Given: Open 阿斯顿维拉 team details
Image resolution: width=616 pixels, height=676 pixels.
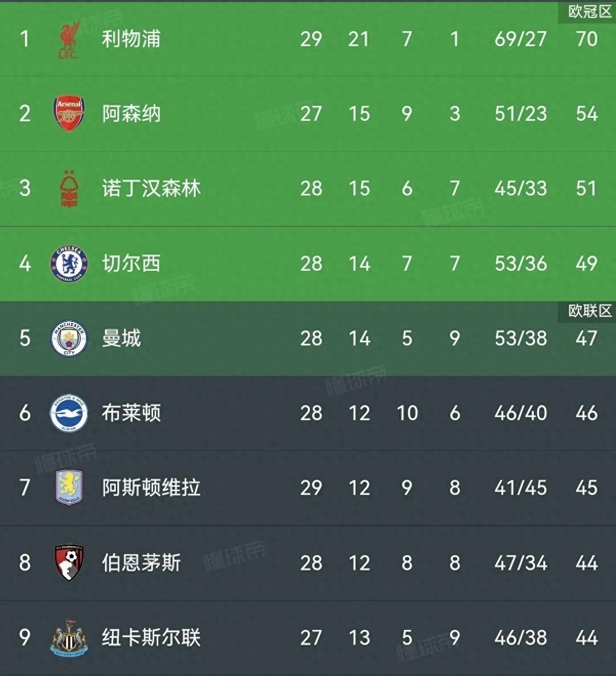Looking at the screenshot, I should (151, 488).
